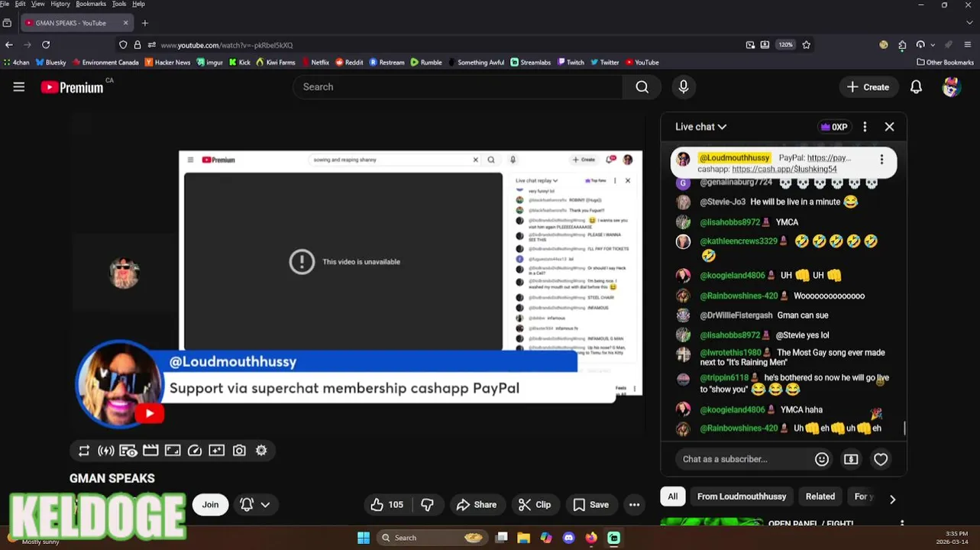The width and height of the screenshot is (980, 550).
Task: Toggle cinema mode clapperboard button
Action: point(150,451)
